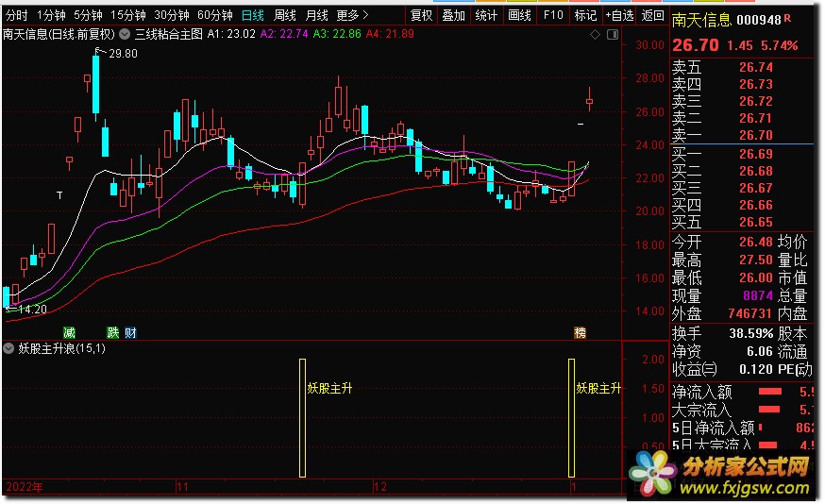Click the 复权 button
The height and width of the screenshot is (504, 825).
pyautogui.click(x=421, y=15)
